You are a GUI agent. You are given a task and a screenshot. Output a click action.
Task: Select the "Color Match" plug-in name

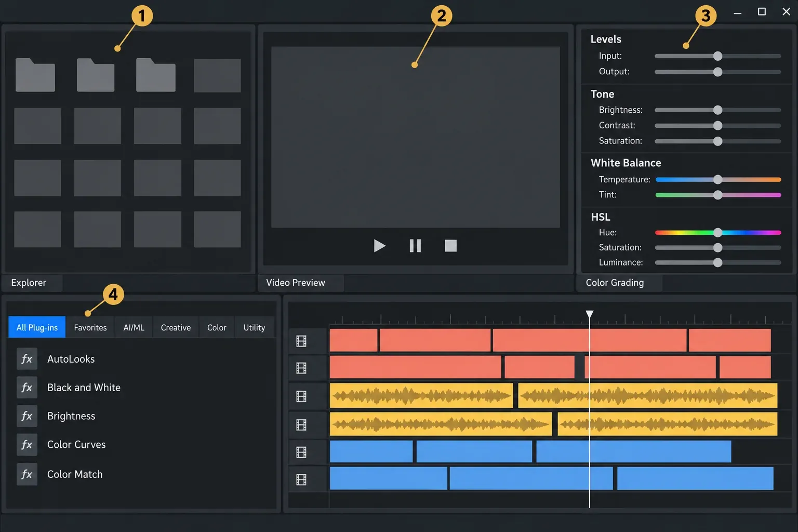click(x=75, y=474)
